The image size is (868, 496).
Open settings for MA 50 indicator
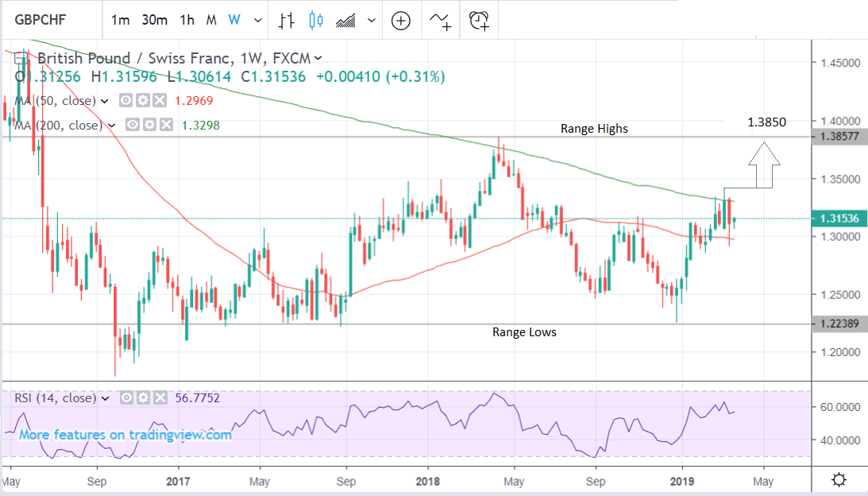pos(142,101)
